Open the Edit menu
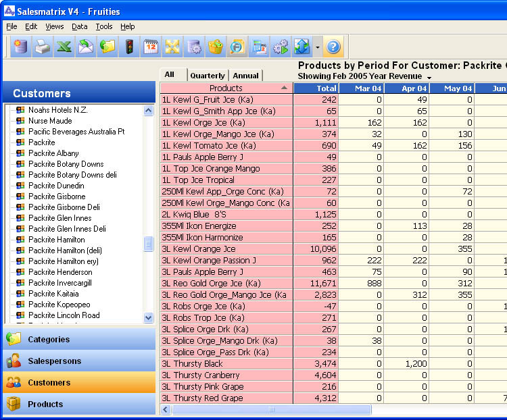The width and height of the screenshot is (507, 420). pyautogui.click(x=31, y=26)
